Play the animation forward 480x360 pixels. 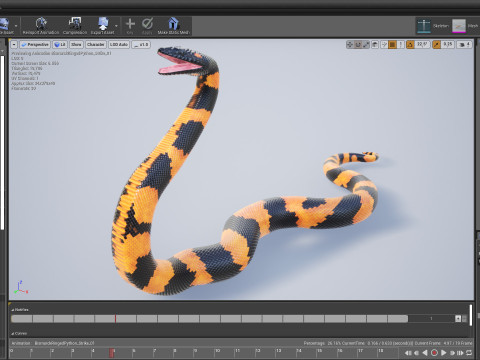pos(444,353)
